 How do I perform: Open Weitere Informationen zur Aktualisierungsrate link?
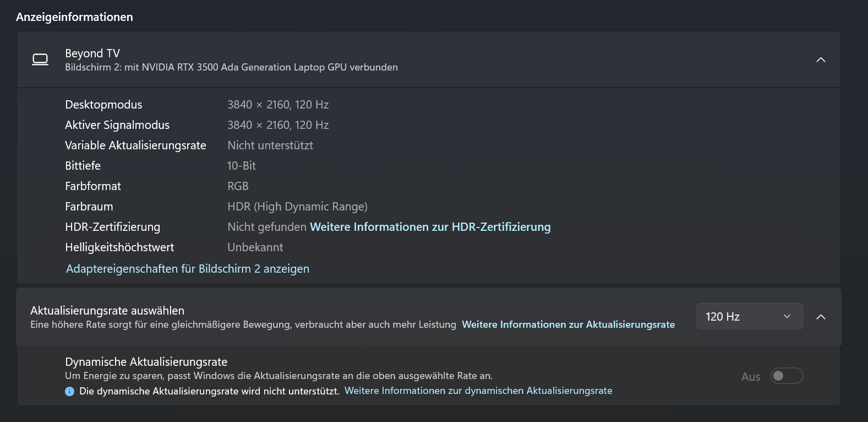point(568,324)
